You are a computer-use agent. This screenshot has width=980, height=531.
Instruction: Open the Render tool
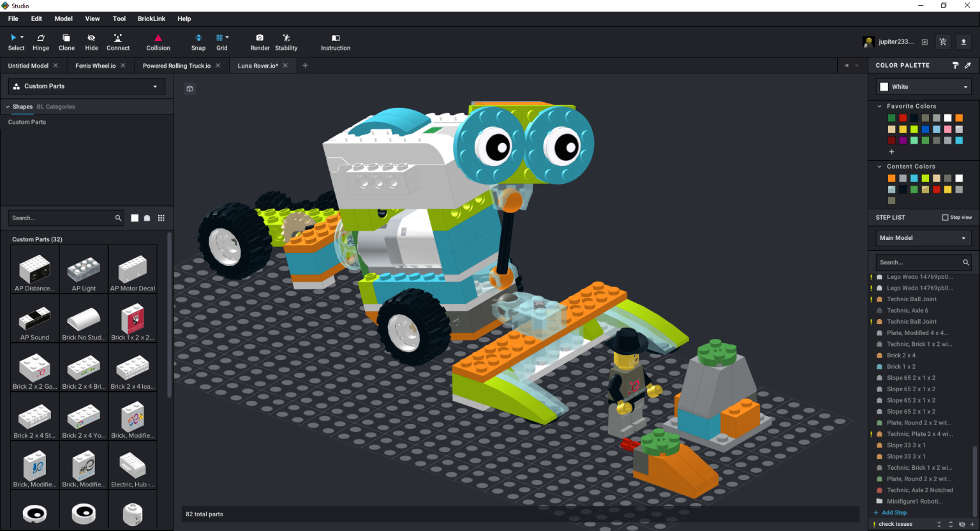click(x=260, y=42)
